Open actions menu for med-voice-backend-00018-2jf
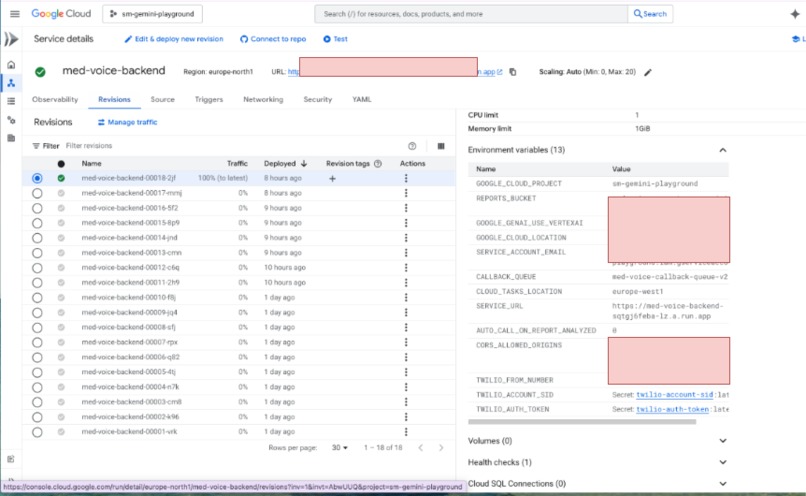The image size is (806, 496). [406, 178]
